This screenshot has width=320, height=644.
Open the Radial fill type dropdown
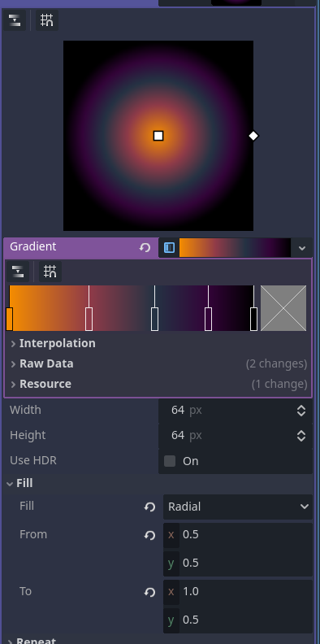coord(238,507)
